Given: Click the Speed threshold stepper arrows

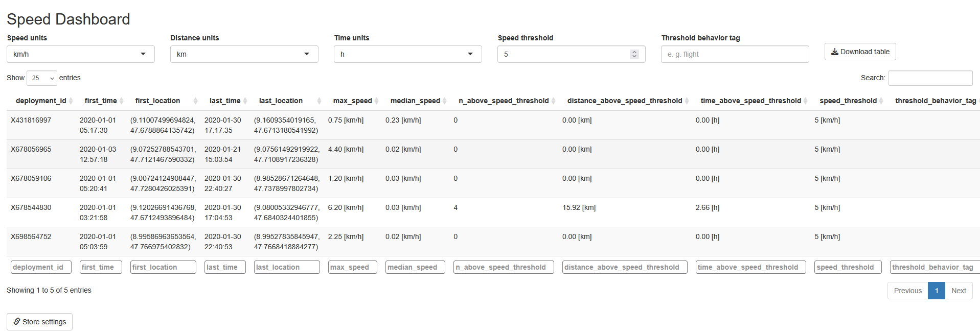Looking at the screenshot, I should click(x=634, y=54).
